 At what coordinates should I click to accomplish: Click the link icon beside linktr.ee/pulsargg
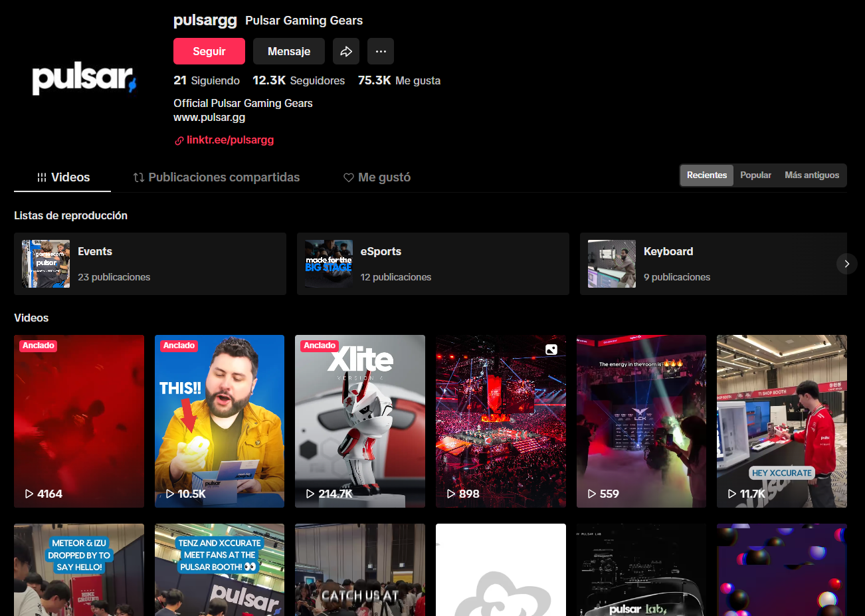[x=179, y=141]
